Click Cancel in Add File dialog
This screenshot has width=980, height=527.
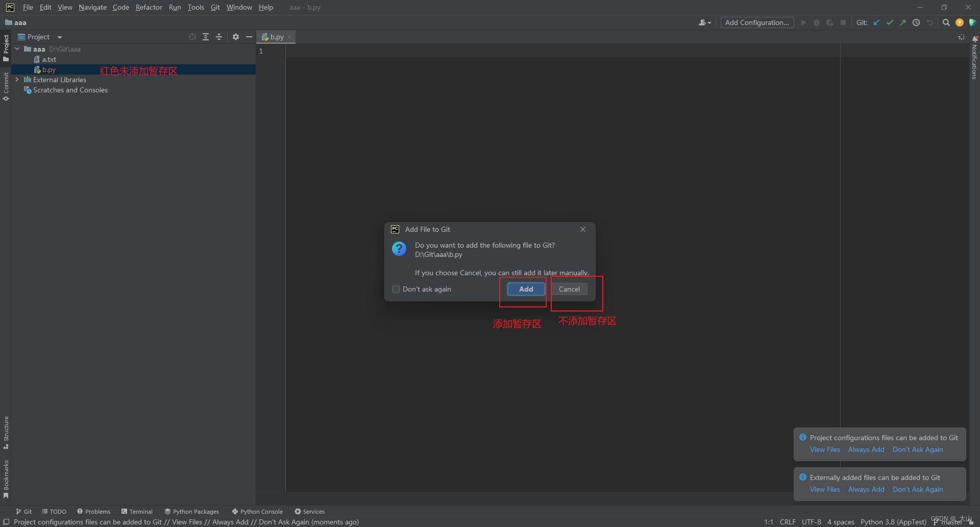click(569, 289)
